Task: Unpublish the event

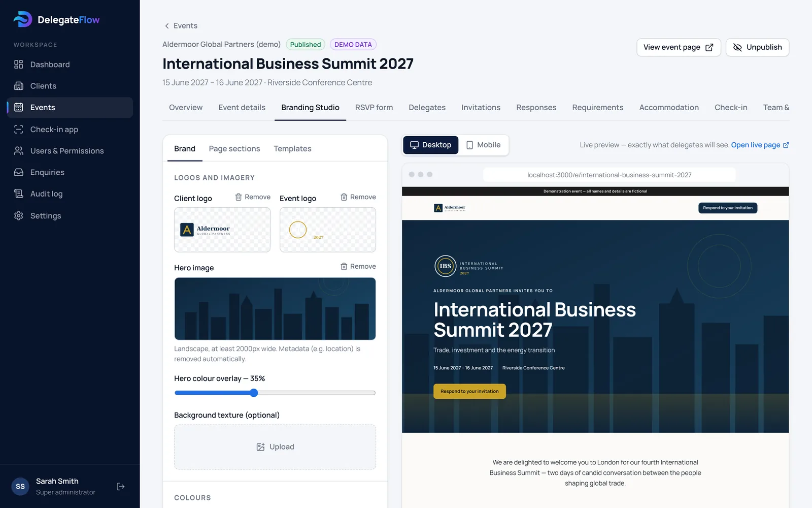Action: click(x=757, y=47)
